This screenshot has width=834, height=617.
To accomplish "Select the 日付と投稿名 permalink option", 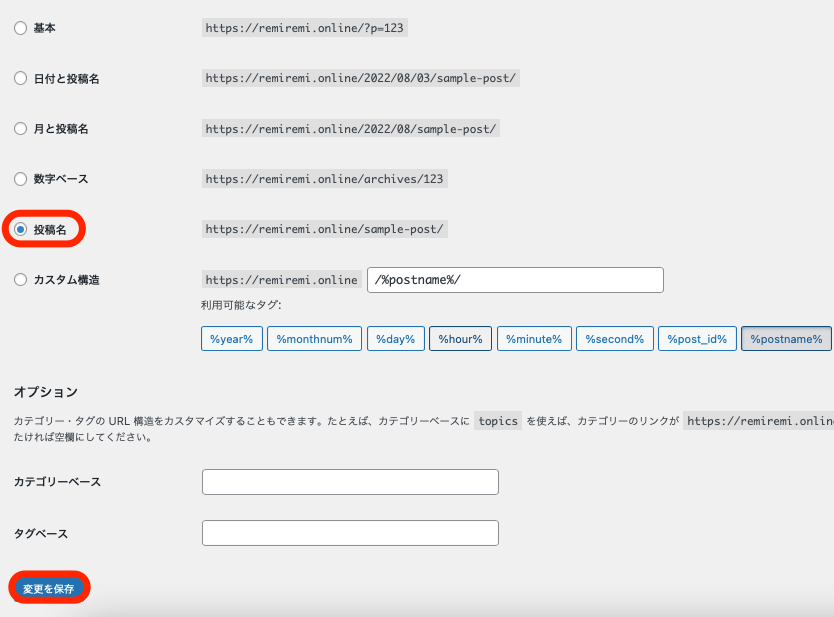I will 20,78.
